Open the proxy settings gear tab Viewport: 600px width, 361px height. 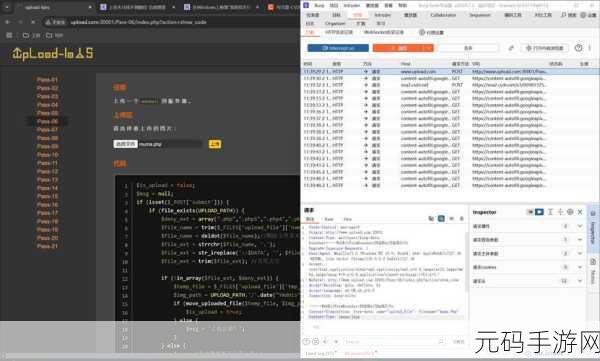[x=431, y=33]
